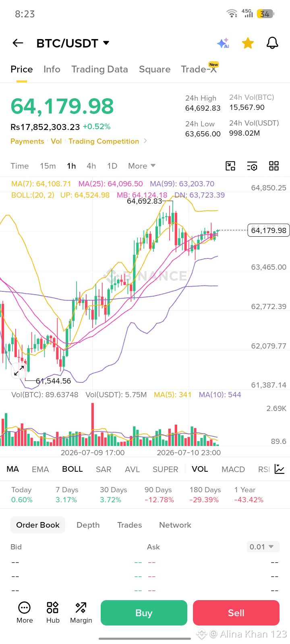Open the Hub icon

53,613
